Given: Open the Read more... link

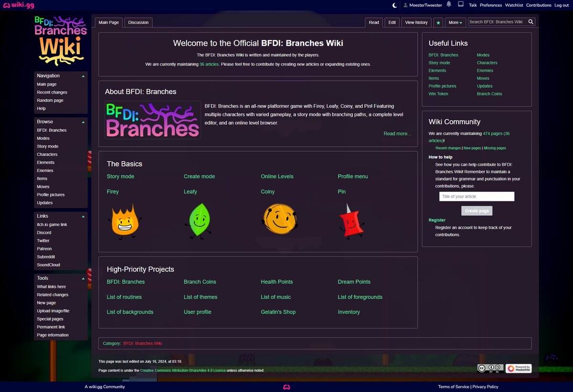Looking at the screenshot, I should (397, 134).
